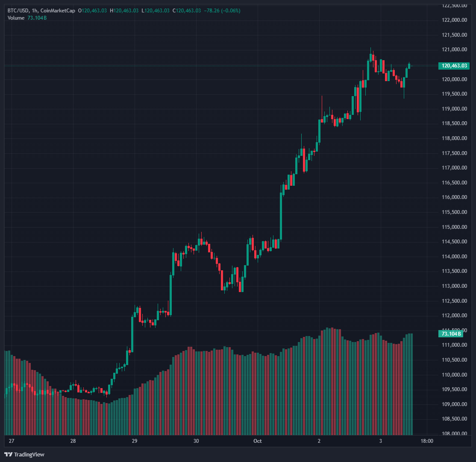Open the TradingView wordmark link
The image size is (476, 462).
click(x=29, y=455)
